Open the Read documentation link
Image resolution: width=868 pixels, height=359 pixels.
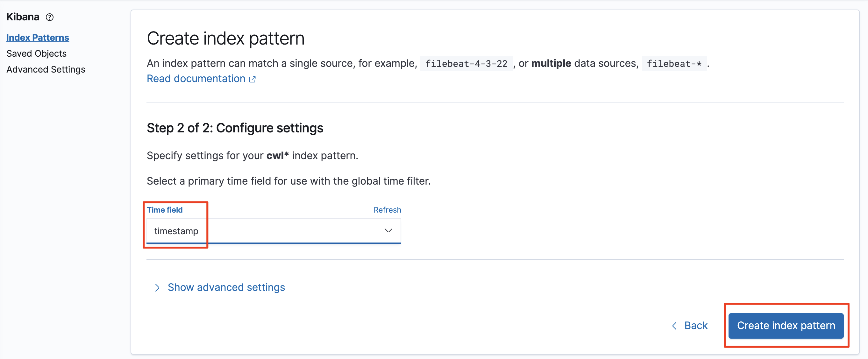pyautogui.click(x=196, y=79)
